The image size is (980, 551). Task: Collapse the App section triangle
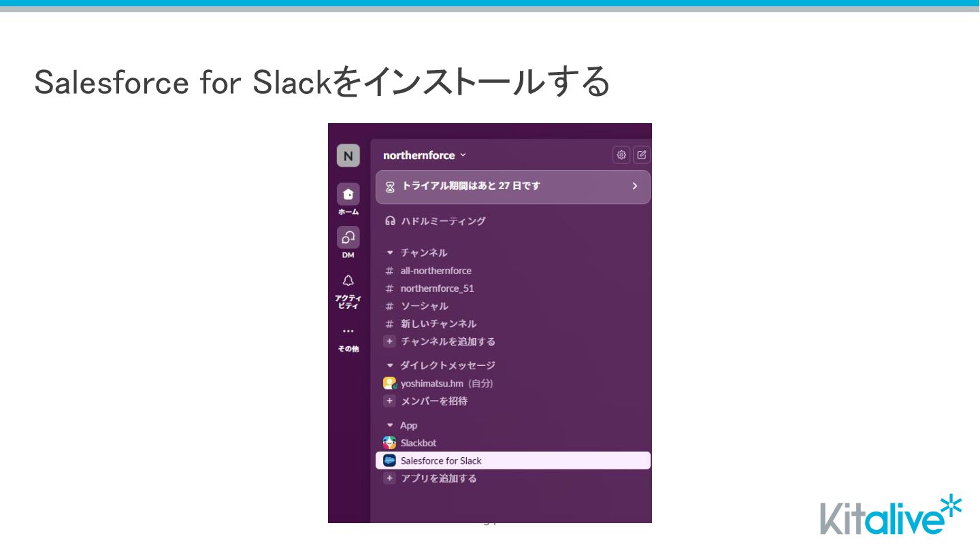click(x=390, y=426)
